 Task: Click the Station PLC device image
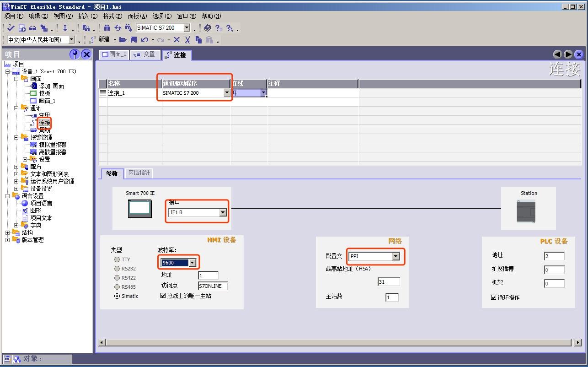(526, 212)
